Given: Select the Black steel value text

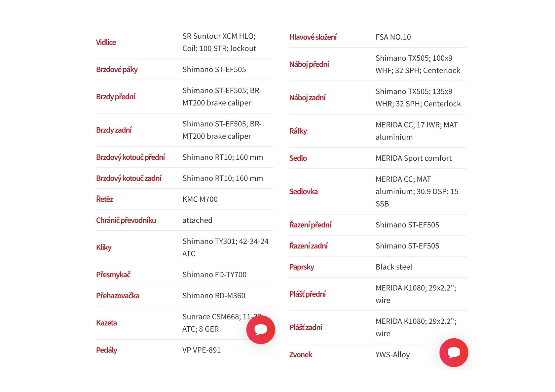Looking at the screenshot, I should coord(393,267).
